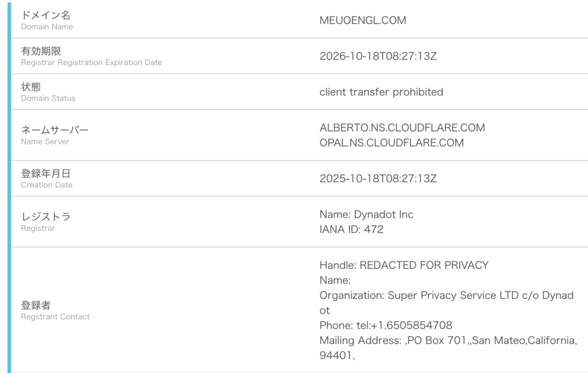This screenshot has width=588, height=373.
Task: Click OPAL.NS.CLOUDFLARE.COM name server
Action: coord(391,143)
